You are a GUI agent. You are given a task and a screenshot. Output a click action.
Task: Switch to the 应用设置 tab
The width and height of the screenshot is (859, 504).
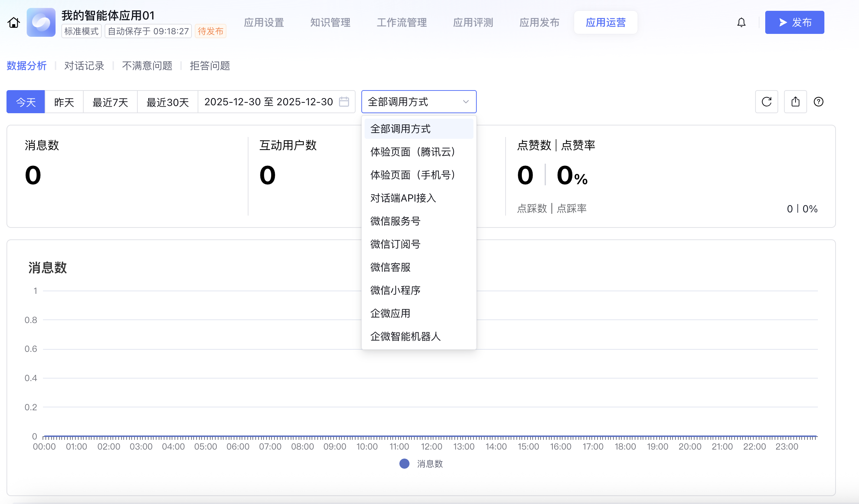coord(264,23)
